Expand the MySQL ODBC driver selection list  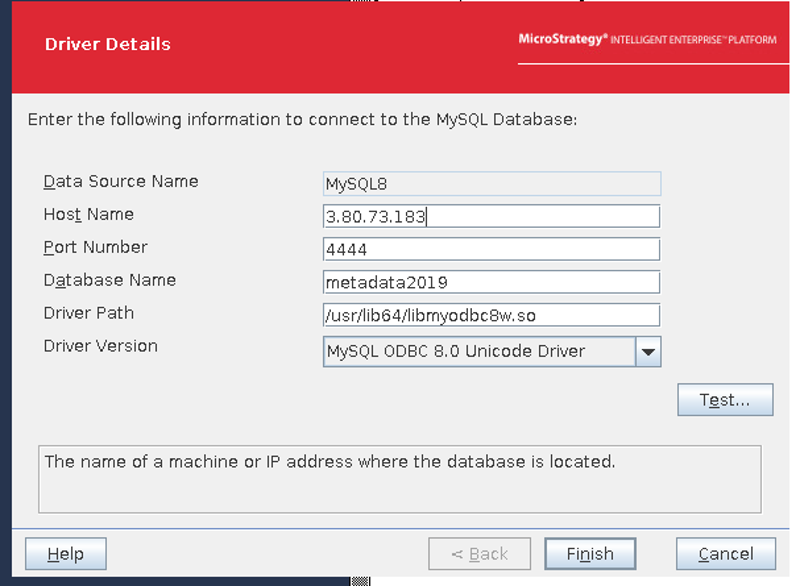[646, 351]
